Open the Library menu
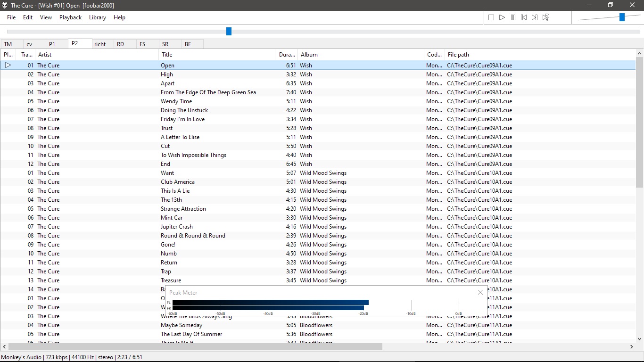 pos(98,17)
